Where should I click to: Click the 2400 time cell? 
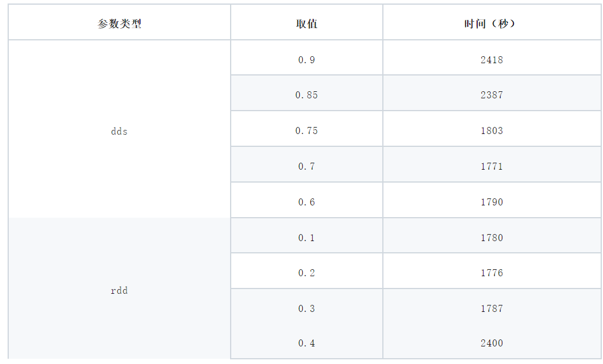(x=492, y=343)
